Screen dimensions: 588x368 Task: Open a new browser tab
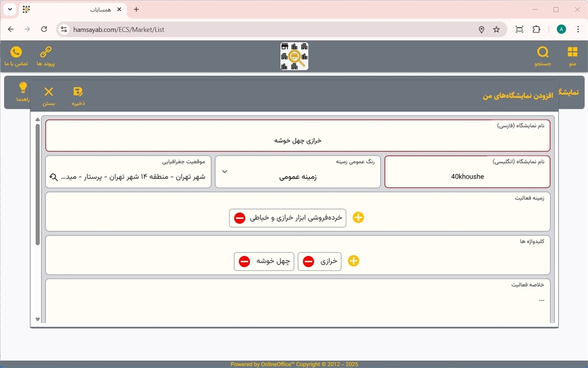click(136, 10)
